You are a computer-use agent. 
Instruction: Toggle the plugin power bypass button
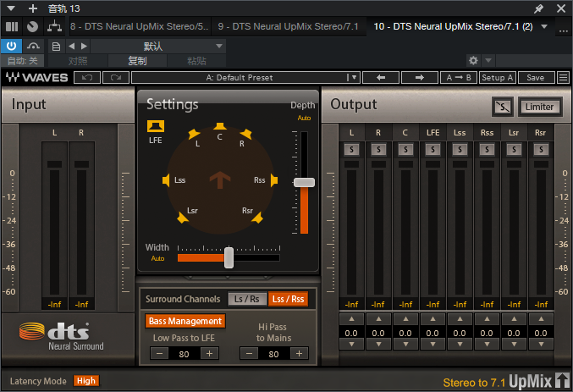tap(13, 46)
